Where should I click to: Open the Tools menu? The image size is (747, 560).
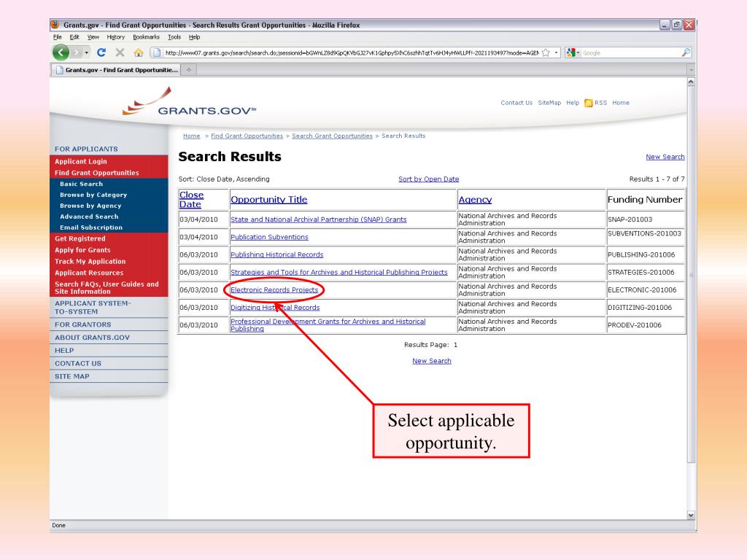[174, 37]
